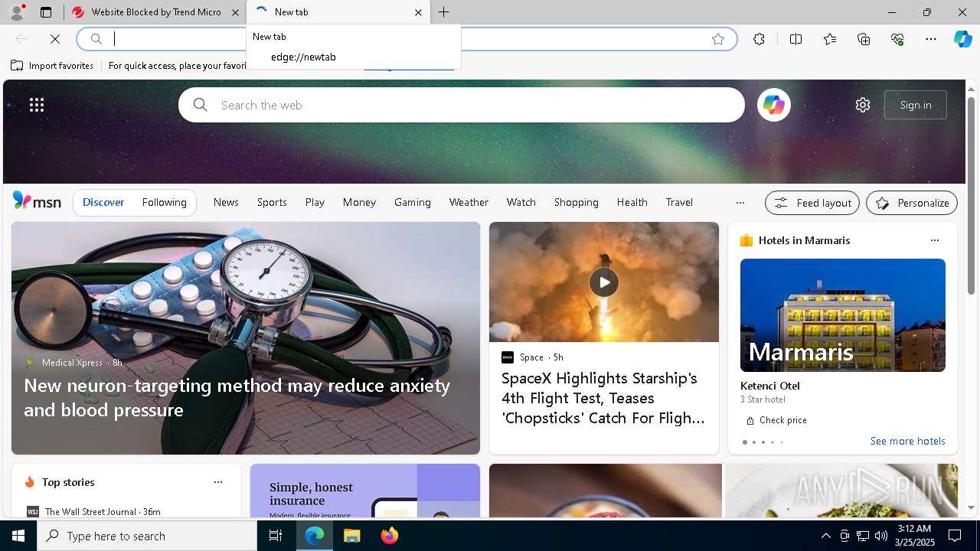Click the Search the web box
The height and width of the screenshot is (551, 980).
462,105
